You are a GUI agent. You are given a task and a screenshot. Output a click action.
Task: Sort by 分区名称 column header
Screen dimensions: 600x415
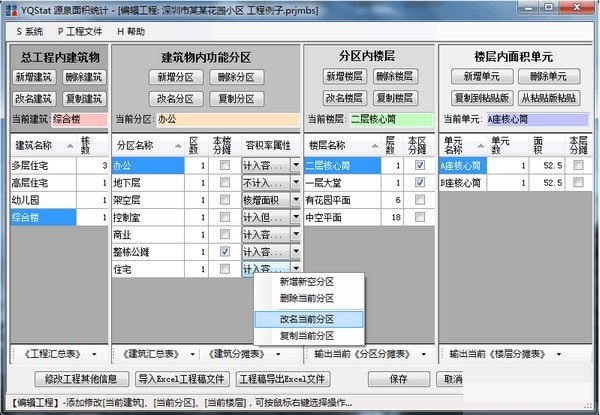click(148, 145)
